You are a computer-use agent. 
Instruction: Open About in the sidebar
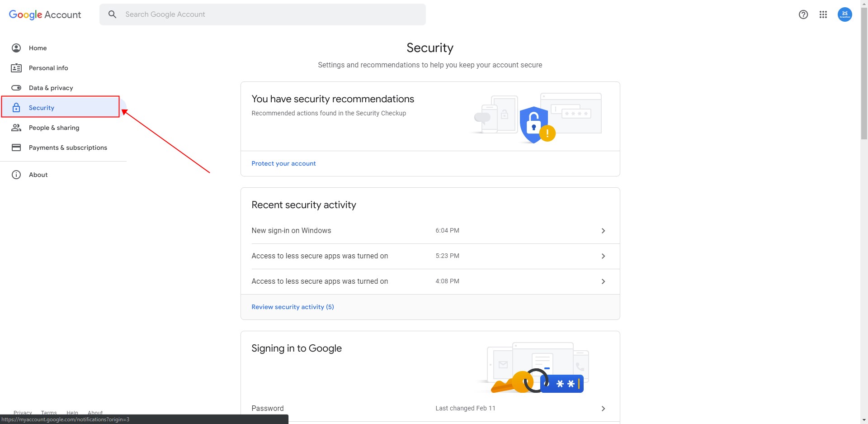(38, 175)
